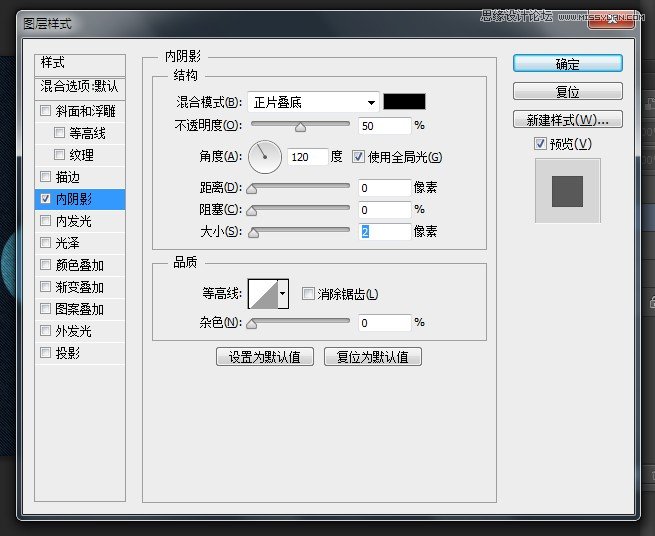Open the 混合模式 dropdown 正片叠底
Viewport: 655px width, 536px height.
pyautogui.click(x=313, y=102)
